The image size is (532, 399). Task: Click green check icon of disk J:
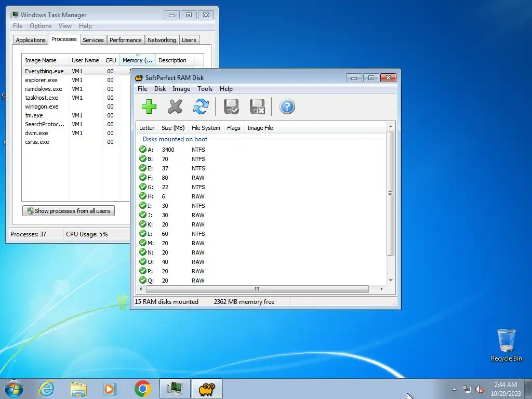pyautogui.click(x=143, y=215)
